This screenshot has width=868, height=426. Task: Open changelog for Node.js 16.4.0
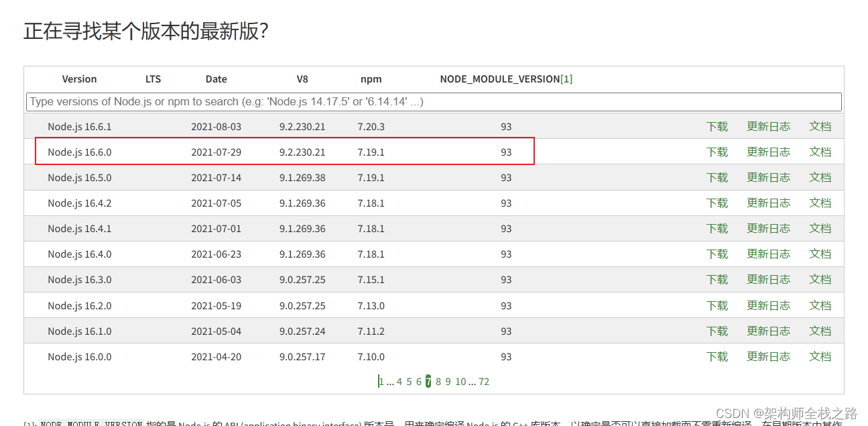(768, 254)
